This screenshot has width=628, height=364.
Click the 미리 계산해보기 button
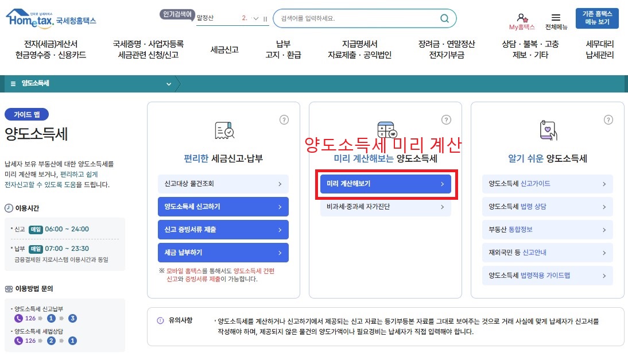click(385, 184)
